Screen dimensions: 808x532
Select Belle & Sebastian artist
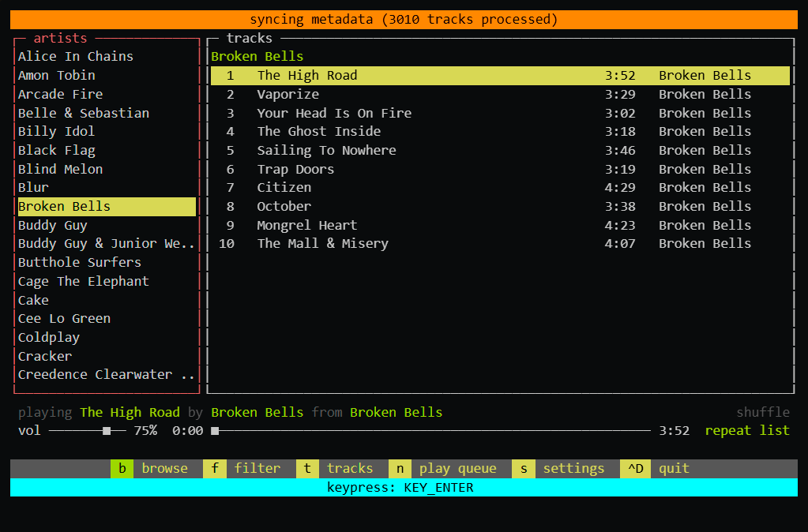(107, 113)
